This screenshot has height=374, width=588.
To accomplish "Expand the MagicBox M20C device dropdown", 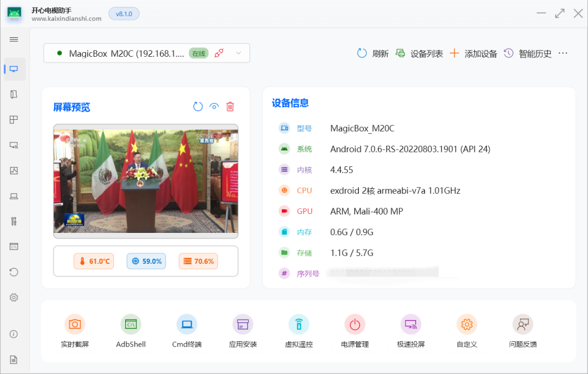I will [238, 53].
